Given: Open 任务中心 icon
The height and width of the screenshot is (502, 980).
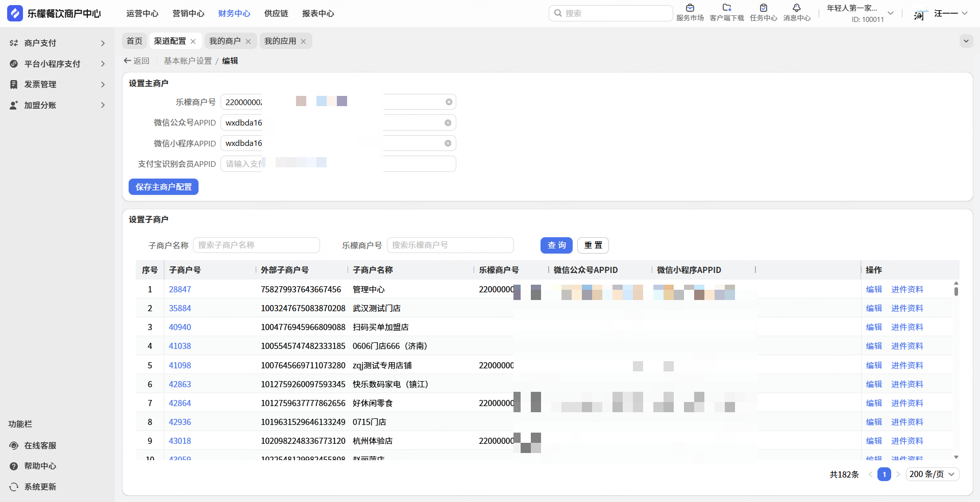Looking at the screenshot, I should [764, 8].
